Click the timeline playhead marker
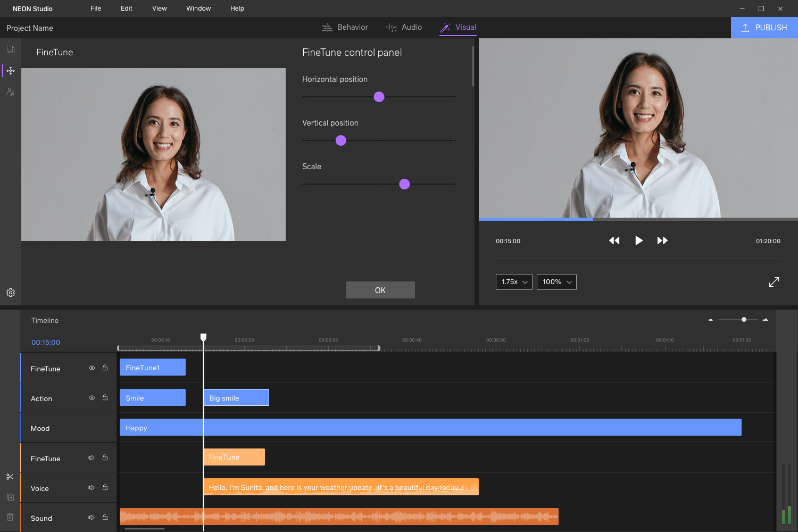The image size is (798, 532). [x=203, y=337]
